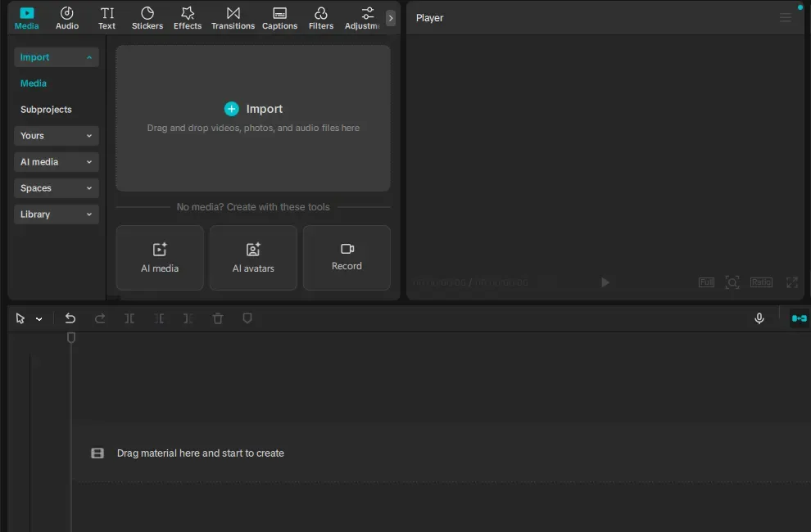Enter fullscreen preview
811x532 pixels.
[792, 282]
